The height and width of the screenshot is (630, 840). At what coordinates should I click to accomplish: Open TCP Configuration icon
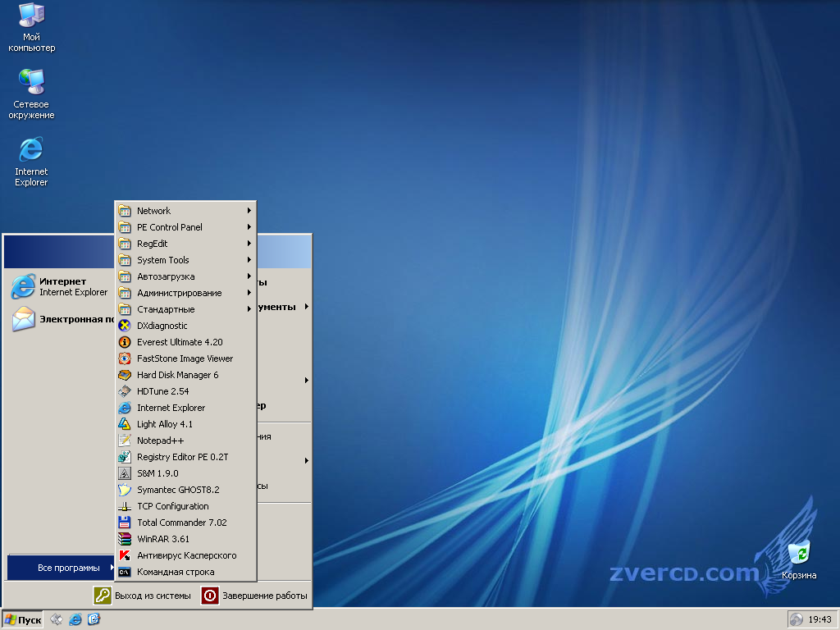coord(125,506)
